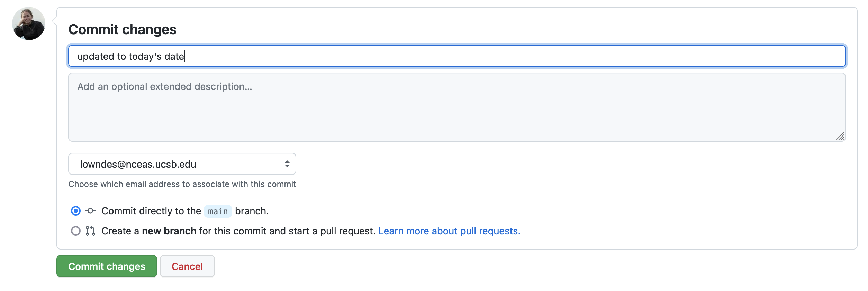Select the 'Create a new branch' radio option
The width and height of the screenshot is (868, 291).
click(x=75, y=231)
